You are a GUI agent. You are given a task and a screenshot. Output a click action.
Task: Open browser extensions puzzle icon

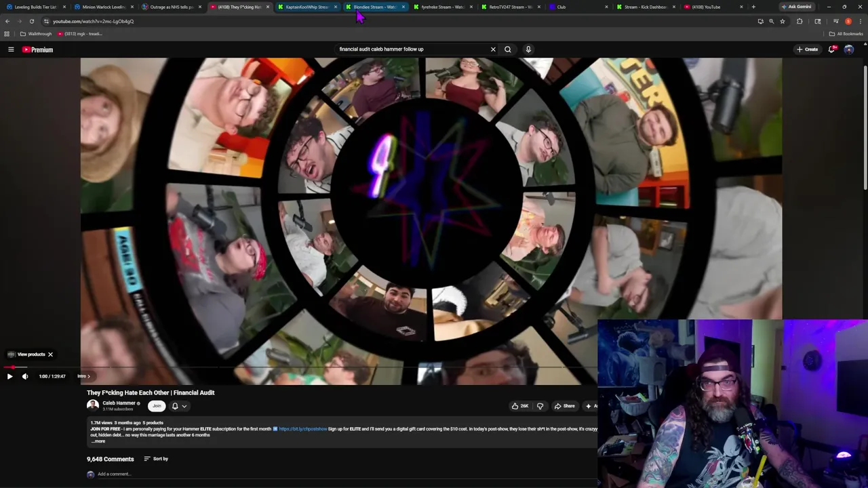click(x=800, y=21)
